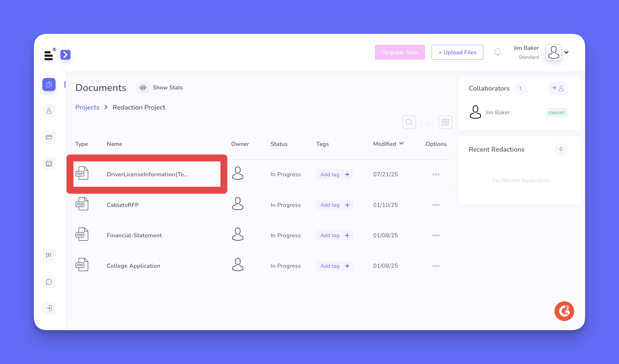
Task: Click the flag icon in sidebar
Action: (49, 256)
